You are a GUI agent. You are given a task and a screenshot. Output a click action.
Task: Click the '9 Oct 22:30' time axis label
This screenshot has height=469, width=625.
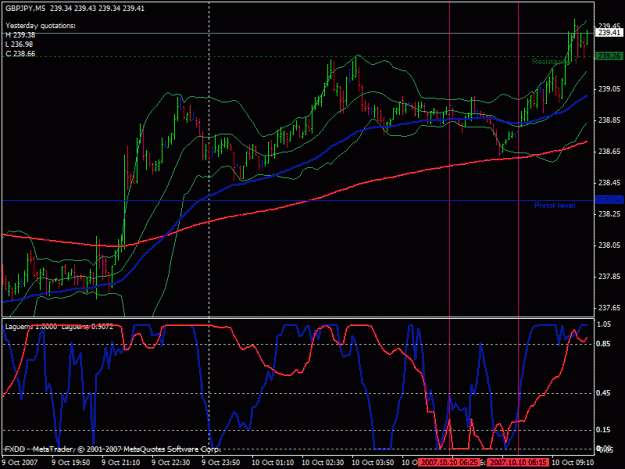[171, 462]
